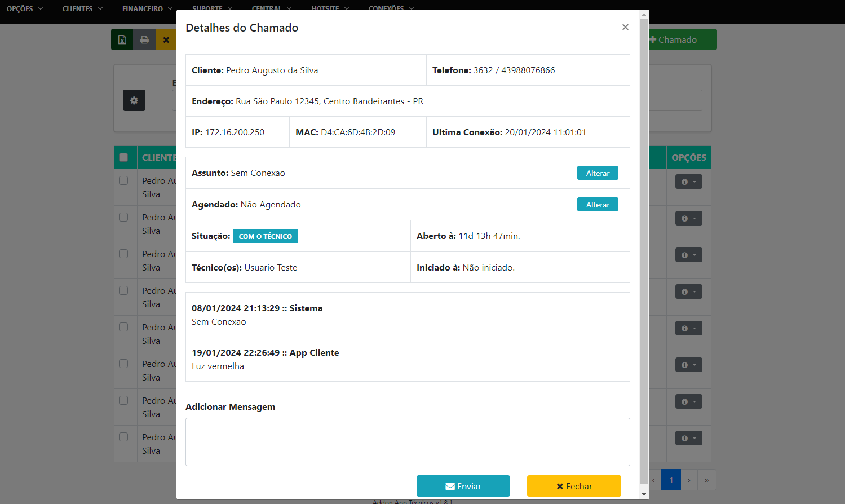This screenshot has height=504, width=845.
Task: Open the gear settings icon
Action: 134,100
